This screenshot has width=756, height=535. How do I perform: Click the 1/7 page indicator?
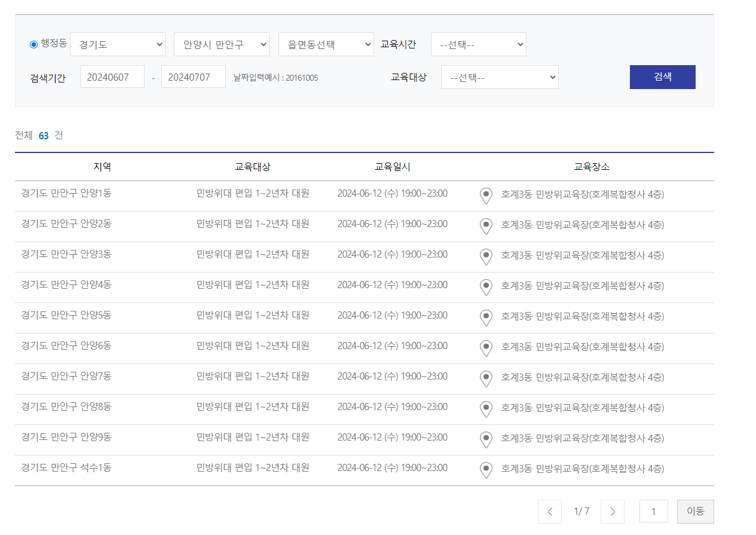(x=581, y=512)
